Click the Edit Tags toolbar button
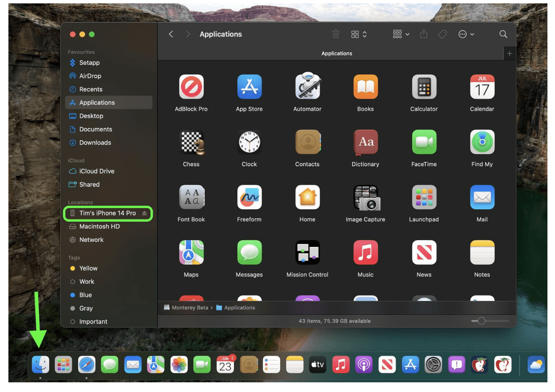 click(x=442, y=34)
